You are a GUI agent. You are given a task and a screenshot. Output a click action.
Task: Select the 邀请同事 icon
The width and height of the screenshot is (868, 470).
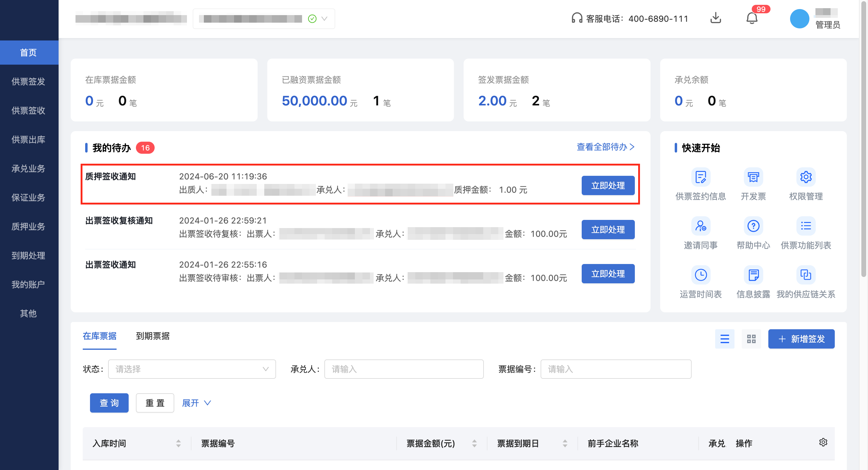tap(701, 226)
